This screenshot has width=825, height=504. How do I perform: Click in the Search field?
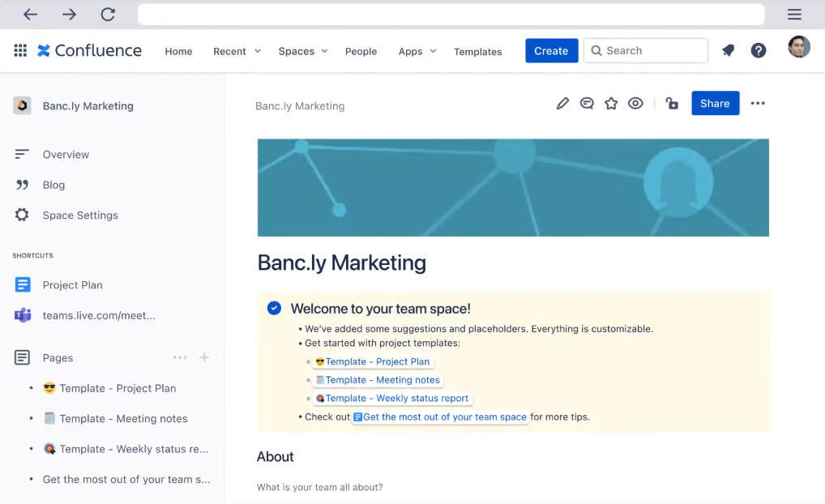point(646,50)
